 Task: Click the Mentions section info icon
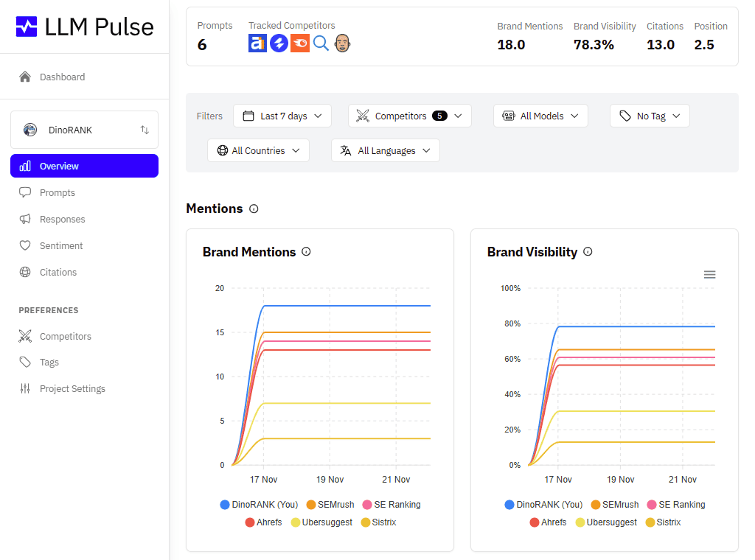coord(254,209)
